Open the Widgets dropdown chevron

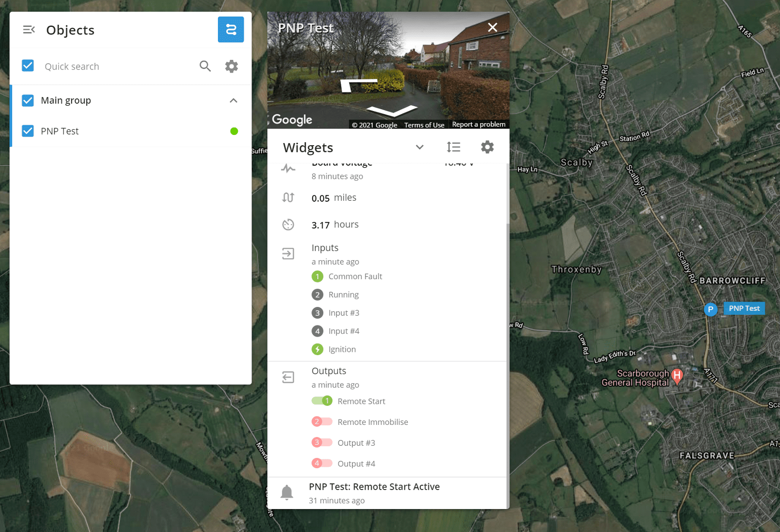pyautogui.click(x=420, y=147)
